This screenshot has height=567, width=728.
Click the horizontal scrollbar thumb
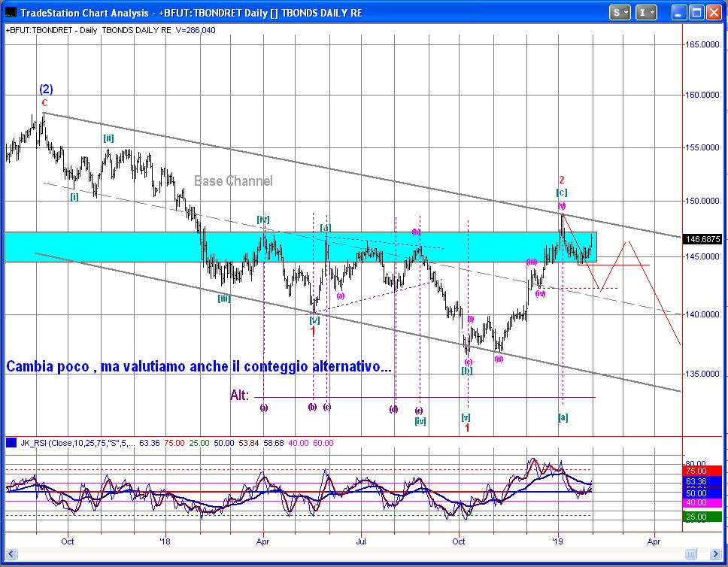(x=691, y=553)
